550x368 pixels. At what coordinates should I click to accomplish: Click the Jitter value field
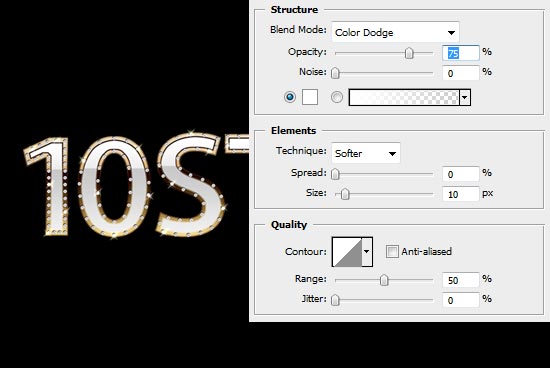tap(461, 300)
